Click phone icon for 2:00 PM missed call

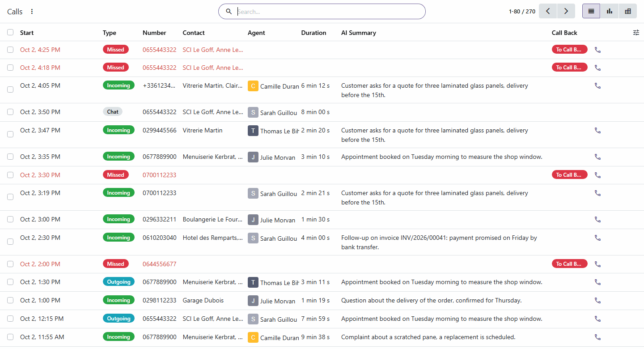click(597, 264)
